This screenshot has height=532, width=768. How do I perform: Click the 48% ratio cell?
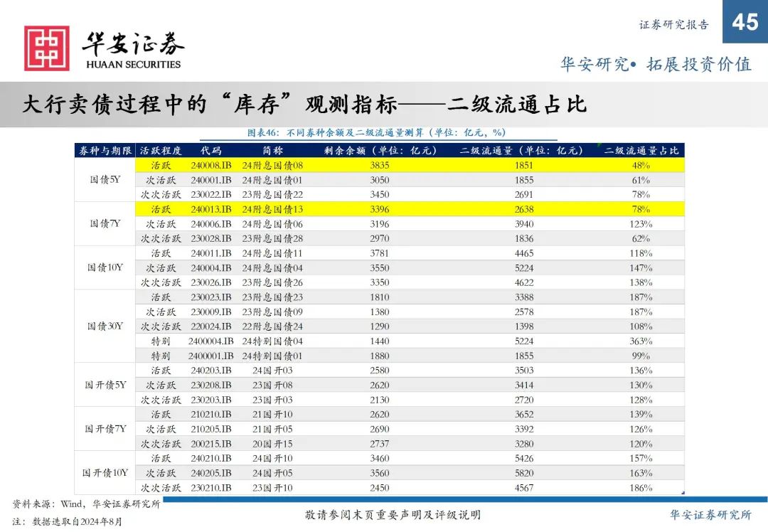coord(641,166)
